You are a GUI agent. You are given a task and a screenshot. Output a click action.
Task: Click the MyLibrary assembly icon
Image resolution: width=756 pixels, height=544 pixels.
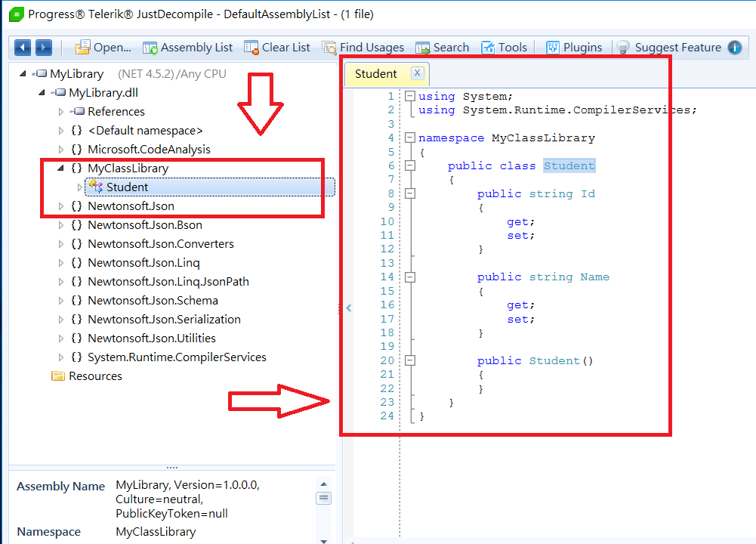(39, 73)
